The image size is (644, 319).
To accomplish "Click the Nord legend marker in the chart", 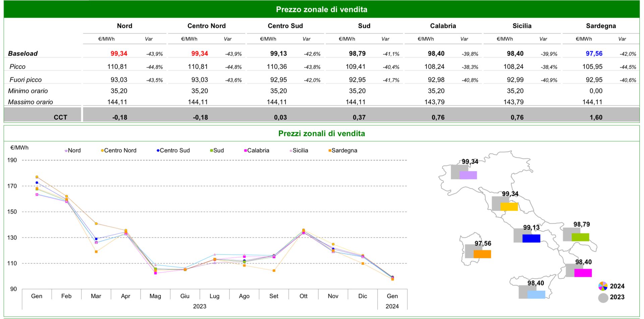I will 66,151.
